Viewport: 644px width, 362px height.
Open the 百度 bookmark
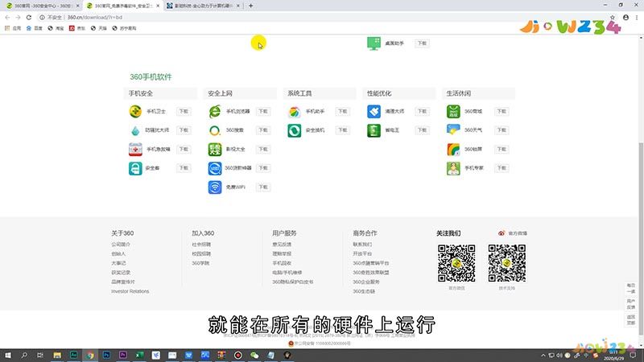coord(34,28)
